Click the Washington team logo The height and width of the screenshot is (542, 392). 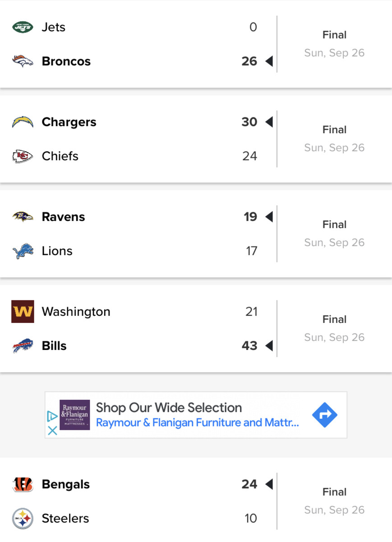pos(22,312)
